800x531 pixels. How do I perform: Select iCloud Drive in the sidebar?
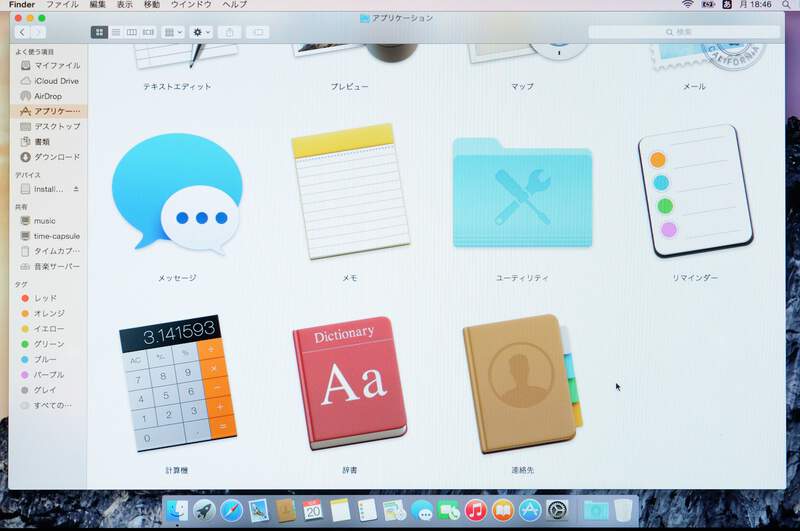(x=49, y=81)
